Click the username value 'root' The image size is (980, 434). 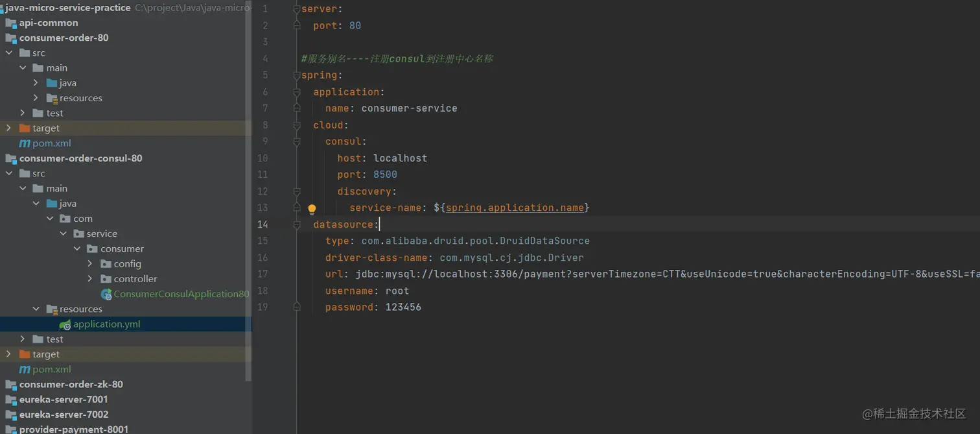click(x=397, y=291)
